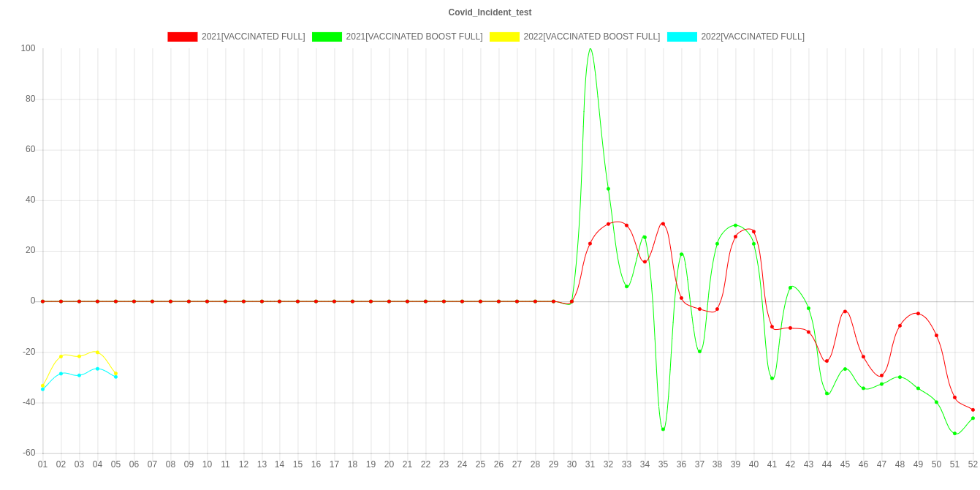Click the red data point at week 35

click(663, 224)
